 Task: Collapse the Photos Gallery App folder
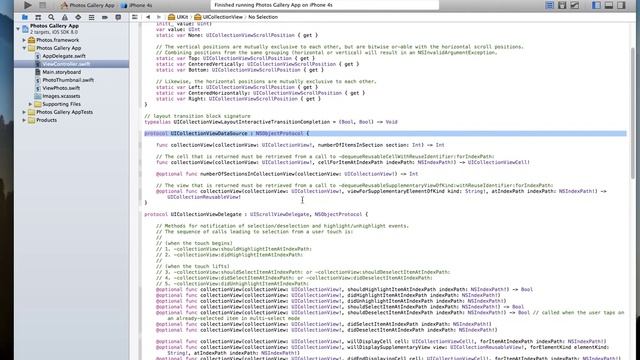pyautogui.click(x=24, y=48)
